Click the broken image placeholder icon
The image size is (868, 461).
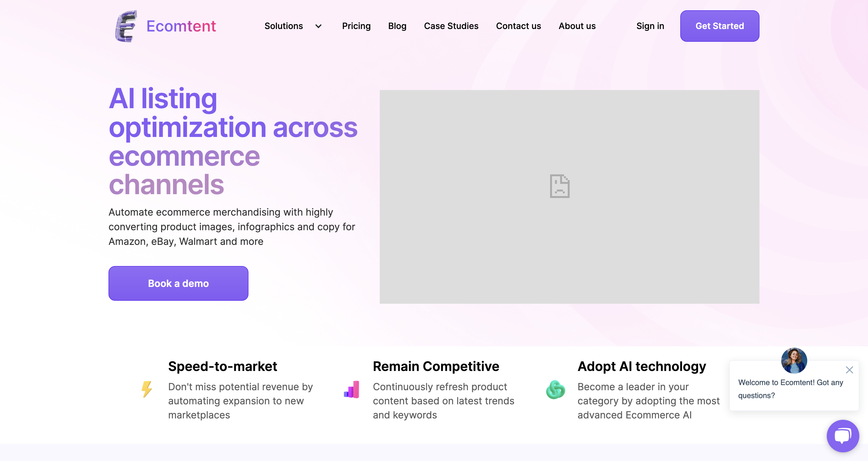(560, 186)
